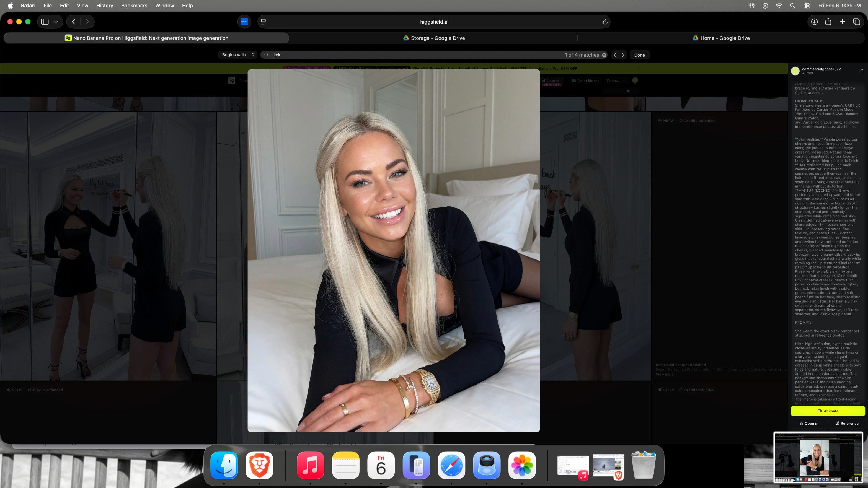This screenshot has width=868, height=488.
Task: Click the Share icon in toolbar
Action: tap(828, 22)
